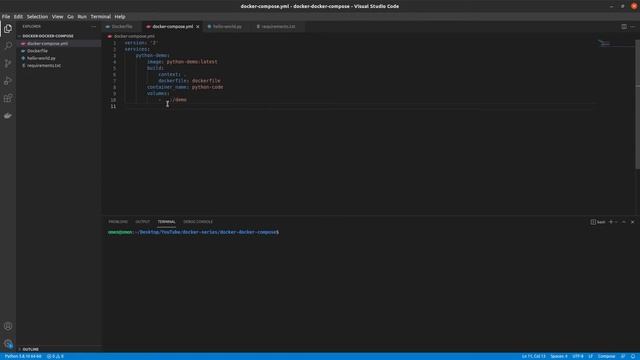Viewport: 640px width, 360px height.
Task: Open the Extensions view
Action: tap(8, 98)
